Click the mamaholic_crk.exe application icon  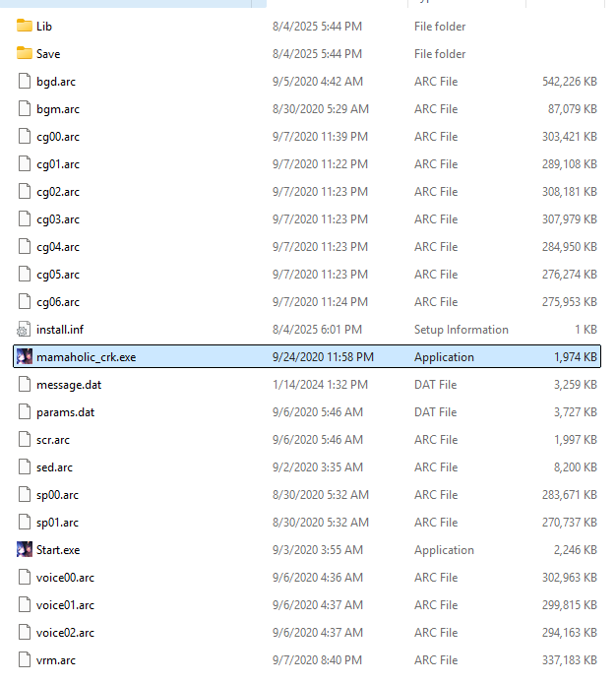click(x=25, y=356)
